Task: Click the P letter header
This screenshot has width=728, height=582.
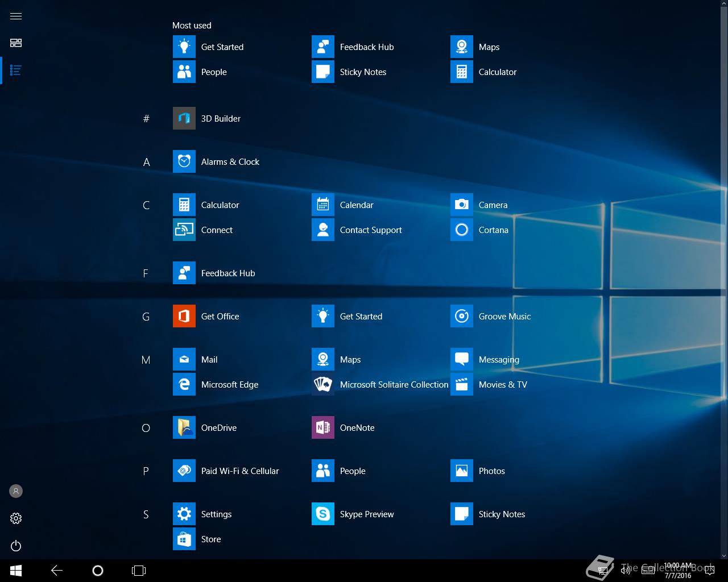Action: 146,471
